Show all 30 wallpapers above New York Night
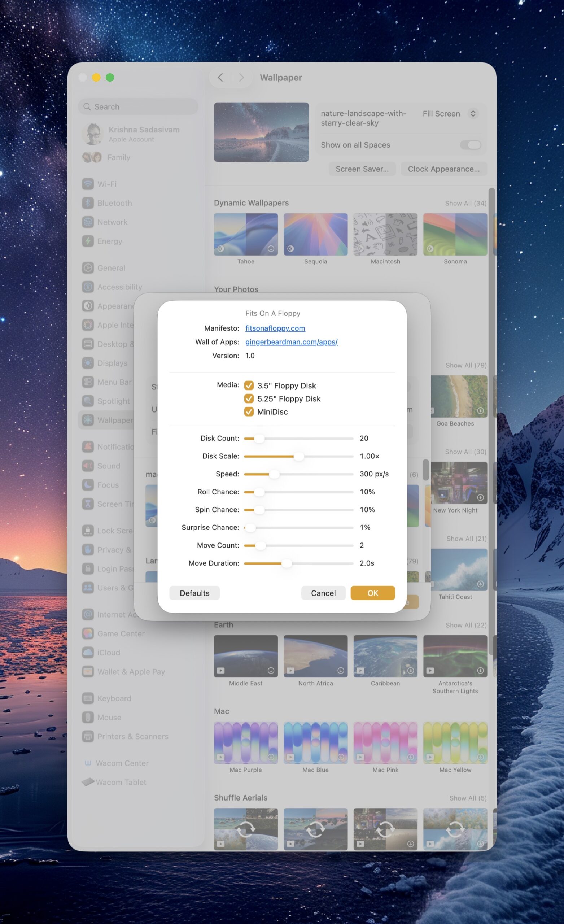 point(466,452)
